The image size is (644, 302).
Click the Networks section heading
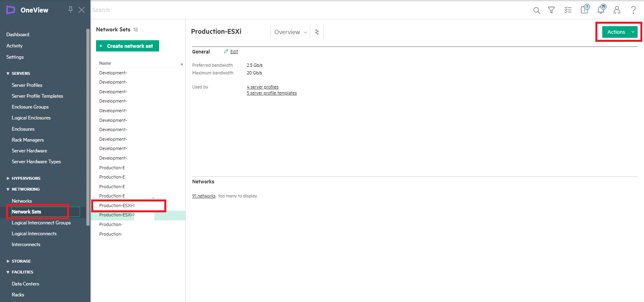tap(203, 182)
